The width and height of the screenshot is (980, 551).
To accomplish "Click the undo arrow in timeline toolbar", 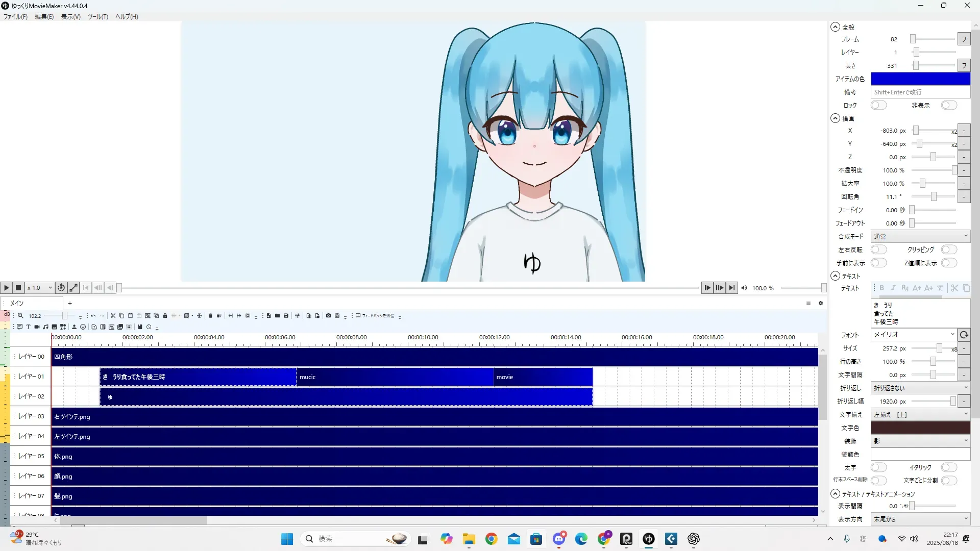I will 93,316.
